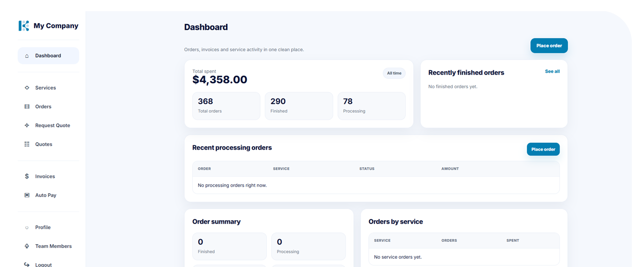Select the 78 Processing card

coord(372,106)
